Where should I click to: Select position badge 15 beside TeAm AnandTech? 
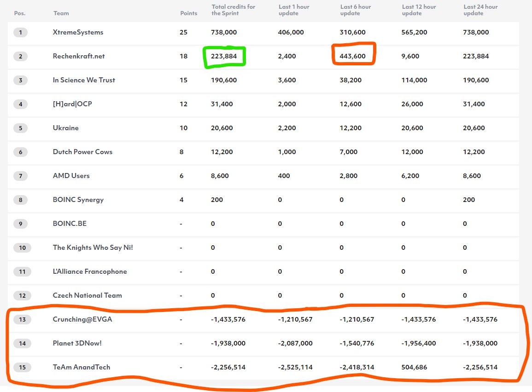click(23, 367)
